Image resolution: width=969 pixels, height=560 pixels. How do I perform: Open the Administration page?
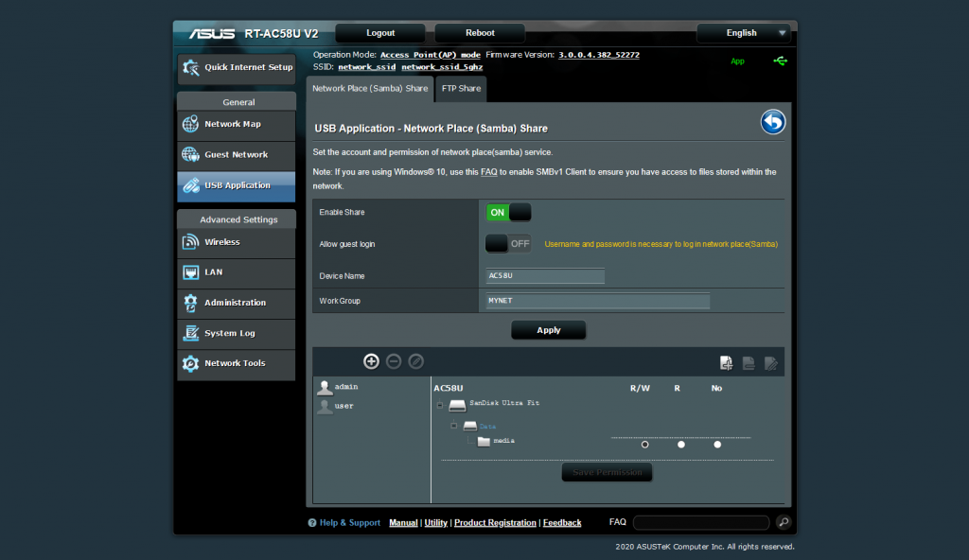pos(237,303)
